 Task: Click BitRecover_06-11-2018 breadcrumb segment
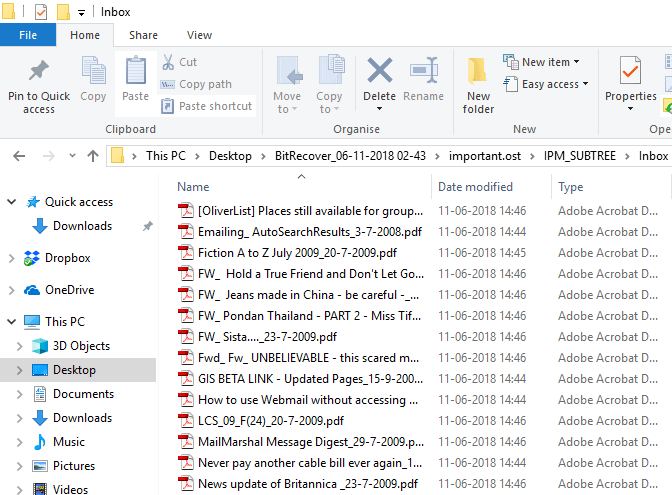(x=350, y=156)
